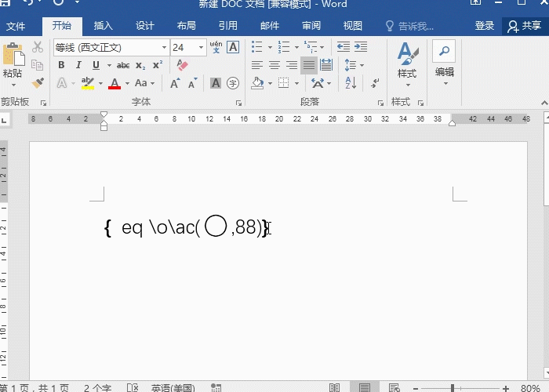Toggle Underline formatting
The width and height of the screenshot is (549, 392).
[x=96, y=65]
